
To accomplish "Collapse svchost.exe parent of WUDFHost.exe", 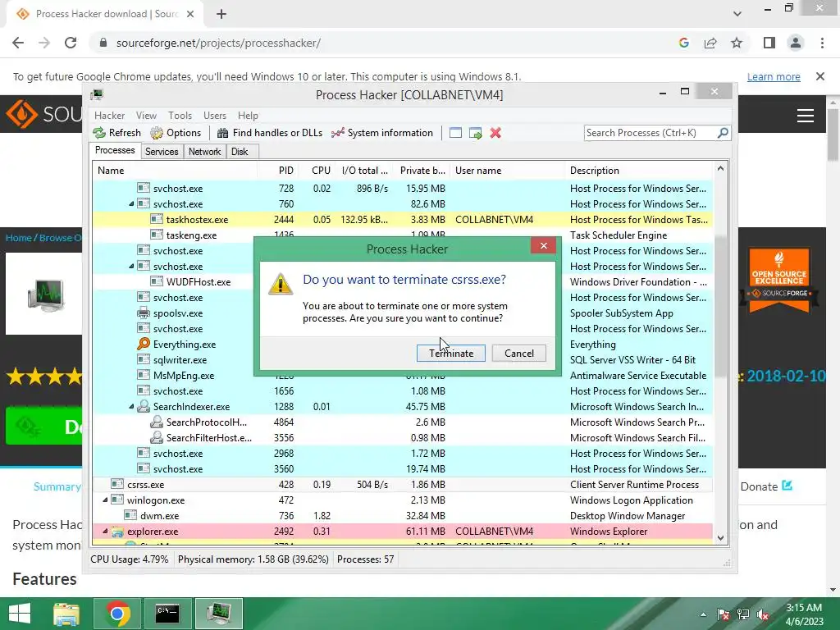I will (132, 267).
